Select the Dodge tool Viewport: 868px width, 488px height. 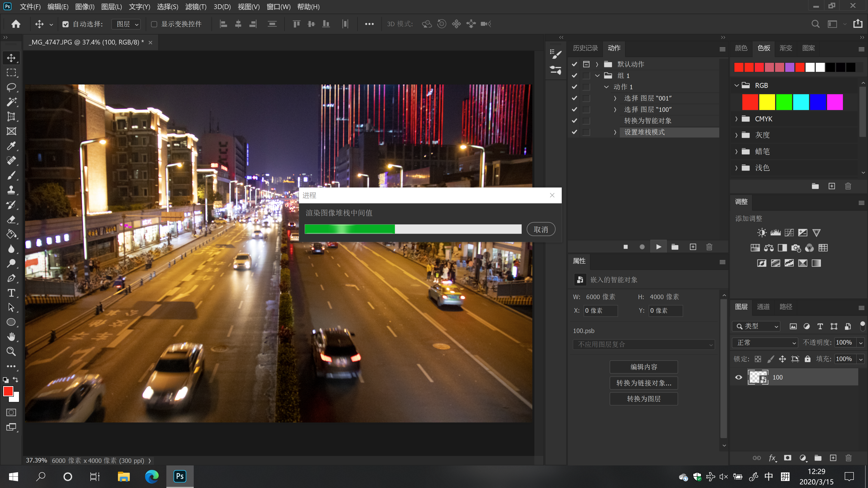[x=11, y=263]
